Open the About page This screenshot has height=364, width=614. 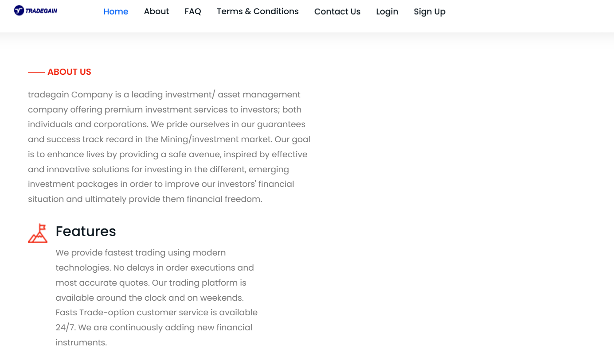tap(156, 12)
